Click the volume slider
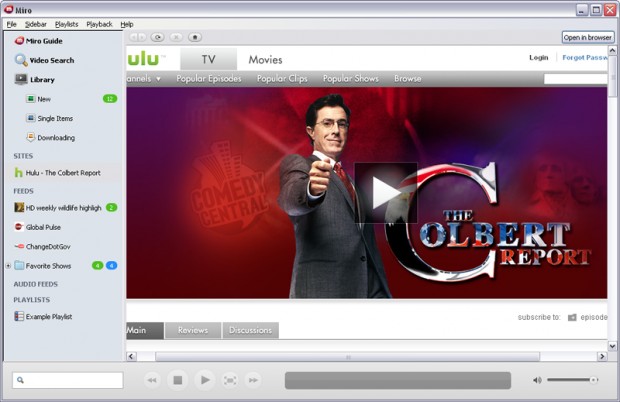Viewport: 620px width, 402px height. click(573, 380)
